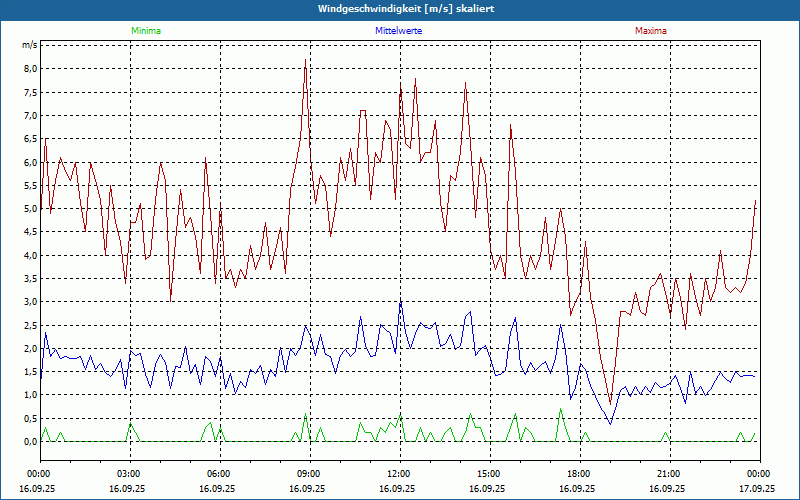Click the 15:00 time label on x-axis

coord(490,474)
